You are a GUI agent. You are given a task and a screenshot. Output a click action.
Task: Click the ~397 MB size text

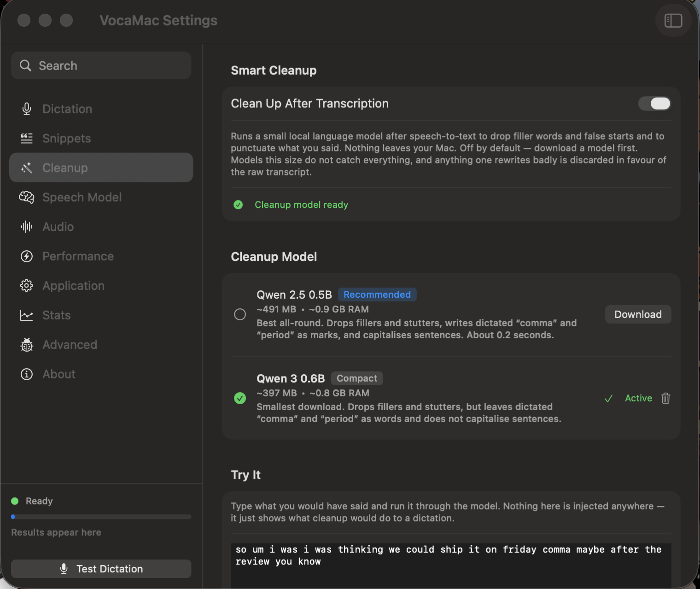coord(277,393)
